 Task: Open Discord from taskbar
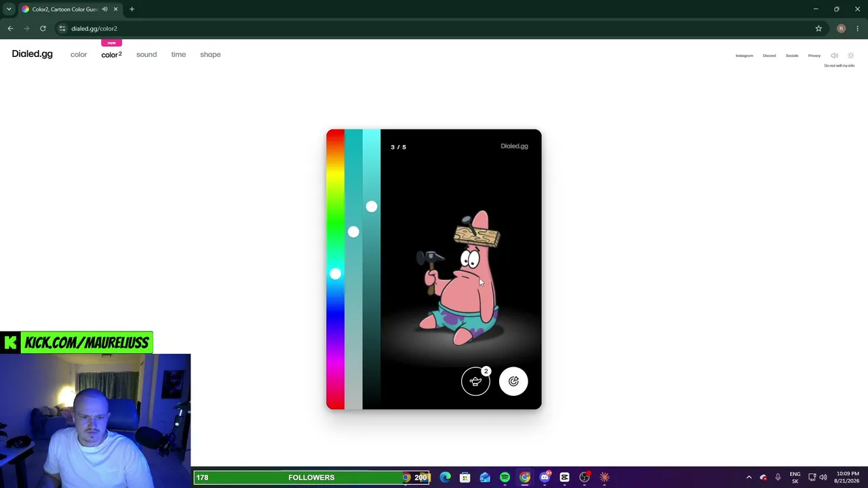click(545, 478)
